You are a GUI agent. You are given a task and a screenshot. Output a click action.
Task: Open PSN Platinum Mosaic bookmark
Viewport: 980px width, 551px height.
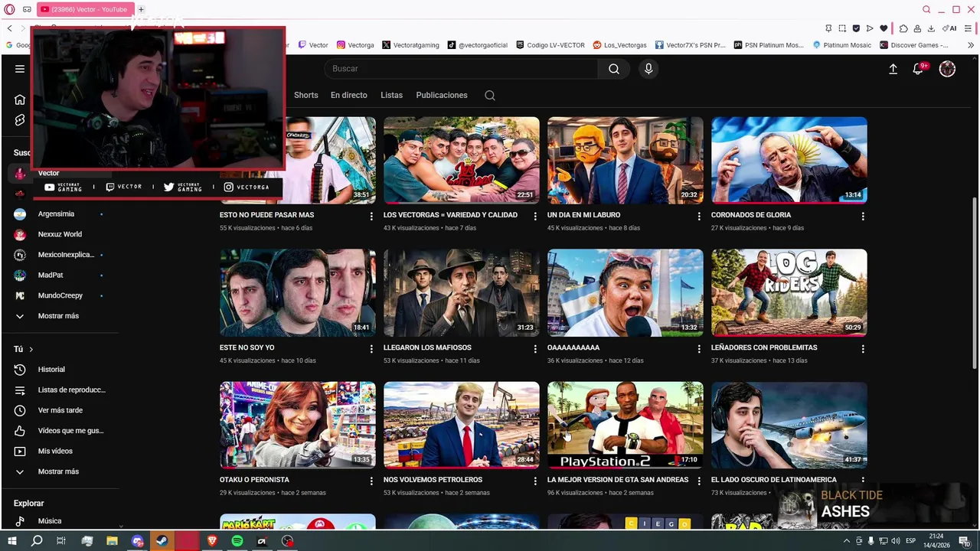pos(769,45)
